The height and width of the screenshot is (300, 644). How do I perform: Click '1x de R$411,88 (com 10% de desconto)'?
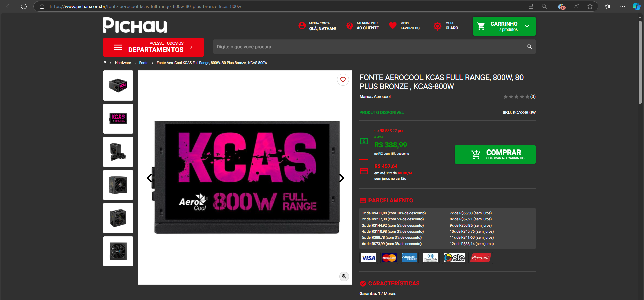coord(394,213)
